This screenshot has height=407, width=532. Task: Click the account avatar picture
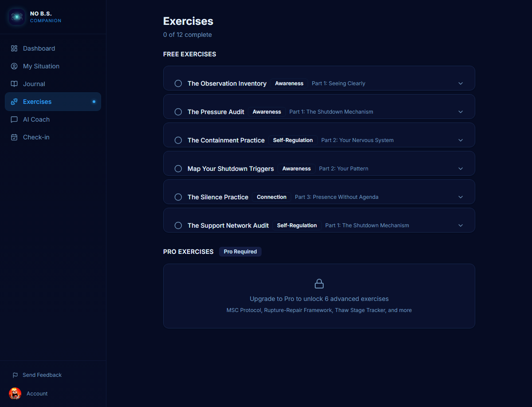15,394
